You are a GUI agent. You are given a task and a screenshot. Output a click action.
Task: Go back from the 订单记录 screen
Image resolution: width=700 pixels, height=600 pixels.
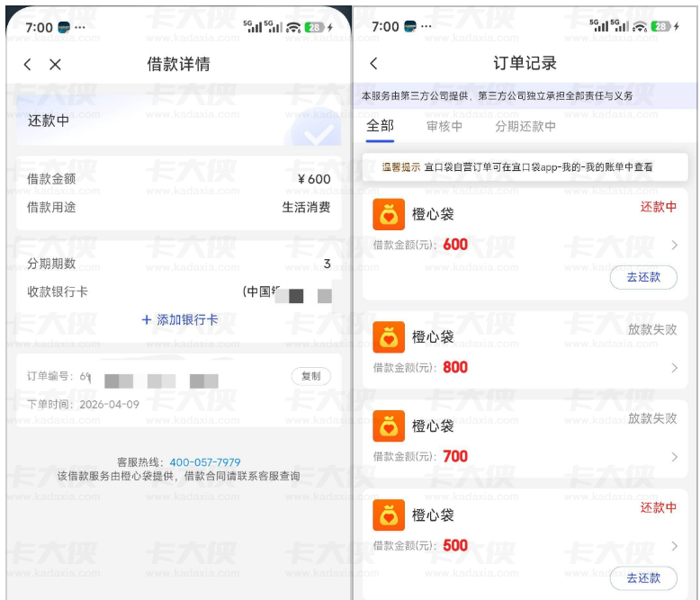[374, 63]
